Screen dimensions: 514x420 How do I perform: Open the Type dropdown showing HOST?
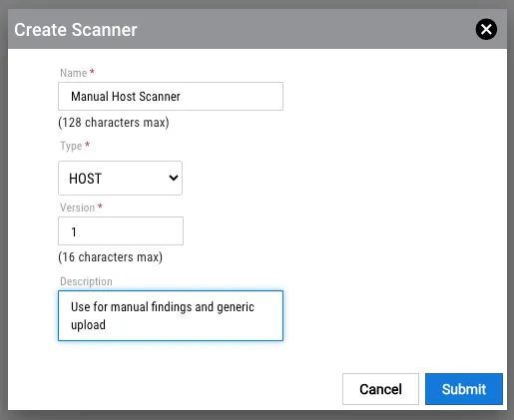(120, 179)
